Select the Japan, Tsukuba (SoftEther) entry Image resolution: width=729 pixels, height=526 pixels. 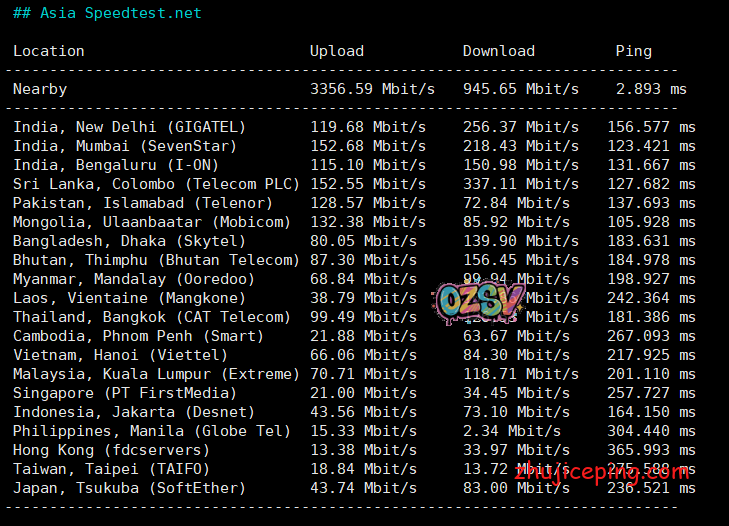129,488
